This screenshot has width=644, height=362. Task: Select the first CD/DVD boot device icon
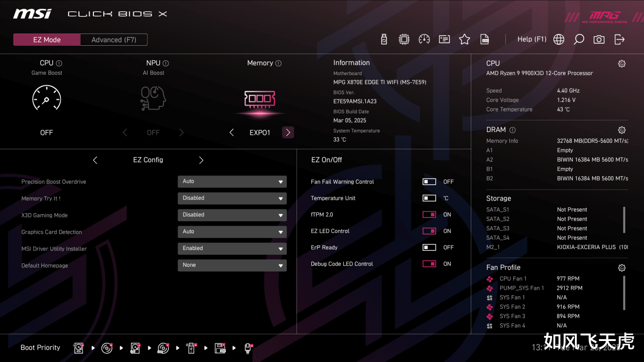coord(107,348)
